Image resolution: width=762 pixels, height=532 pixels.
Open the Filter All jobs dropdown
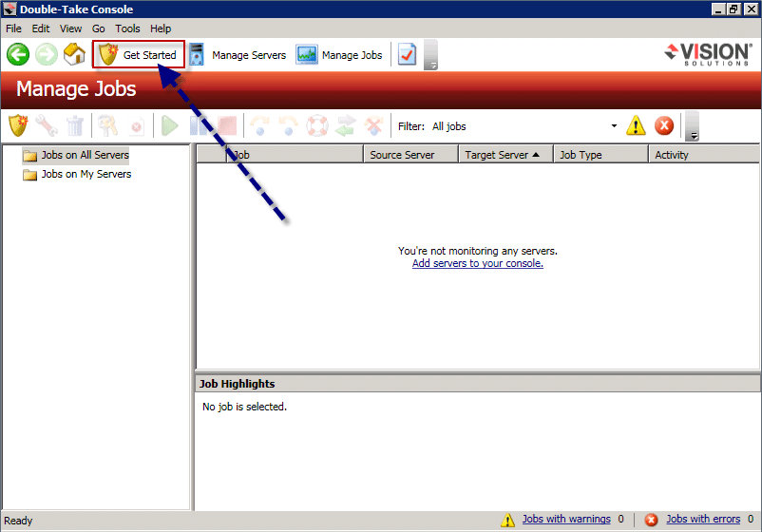tap(614, 126)
